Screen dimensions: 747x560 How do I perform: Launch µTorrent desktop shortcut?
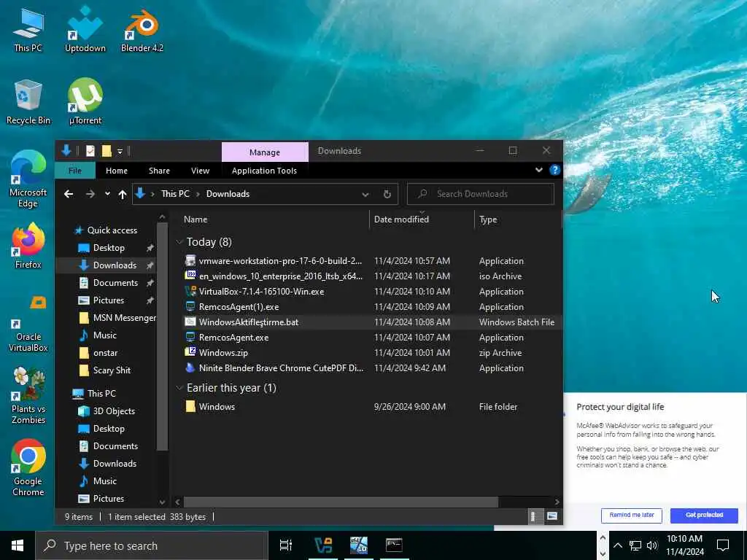click(85, 102)
